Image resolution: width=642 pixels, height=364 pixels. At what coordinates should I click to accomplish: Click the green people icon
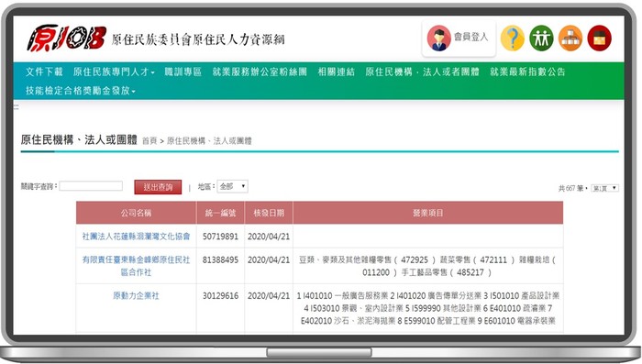(x=541, y=38)
